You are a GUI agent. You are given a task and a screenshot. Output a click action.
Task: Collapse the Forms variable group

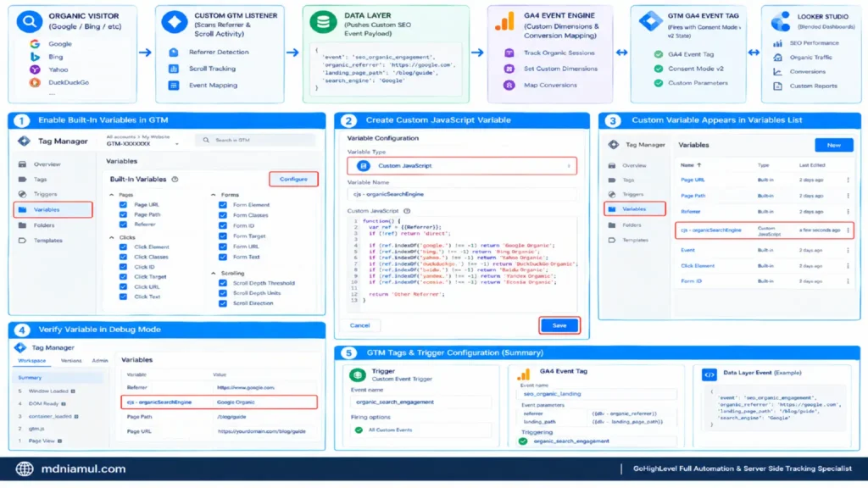[214, 195]
